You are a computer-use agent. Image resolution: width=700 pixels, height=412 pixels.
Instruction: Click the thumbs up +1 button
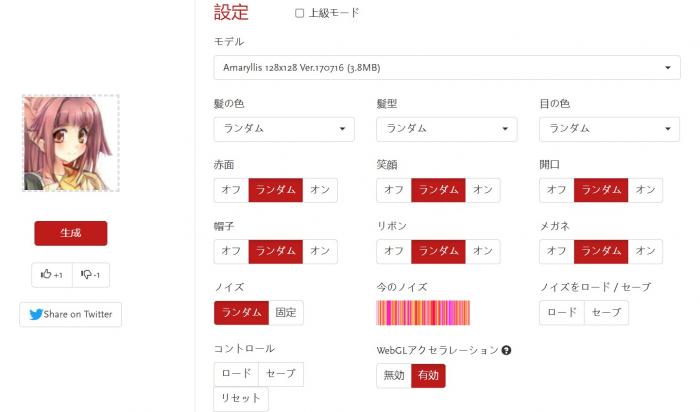(x=52, y=274)
